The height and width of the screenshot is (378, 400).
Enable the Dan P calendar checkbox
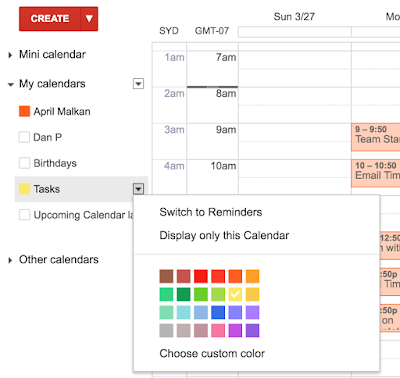pyautogui.click(x=24, y=137)
